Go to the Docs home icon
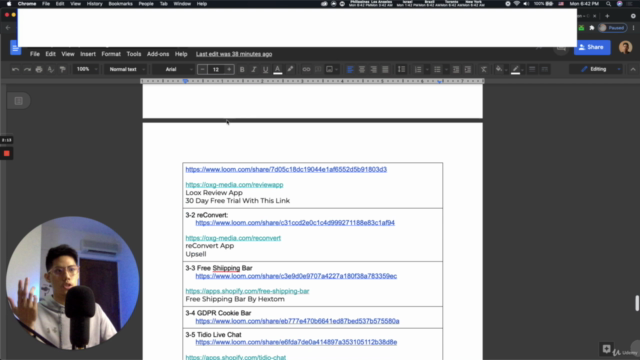This screenshot has width=640, height=360. tap(15, 48)
